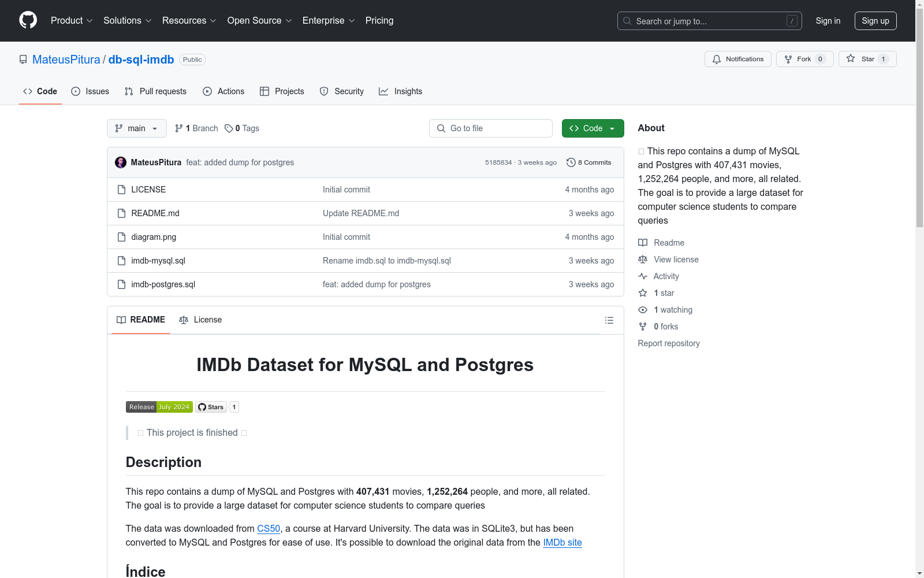Screen dimensions: 924x578
Task: Click the file icon next to diagram.png
Action: pos(121,236)
